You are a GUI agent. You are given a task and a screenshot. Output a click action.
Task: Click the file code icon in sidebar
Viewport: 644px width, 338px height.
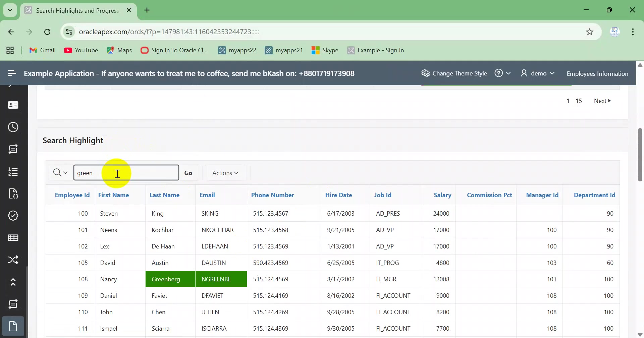pyautogui.click(x=13, y=194)
